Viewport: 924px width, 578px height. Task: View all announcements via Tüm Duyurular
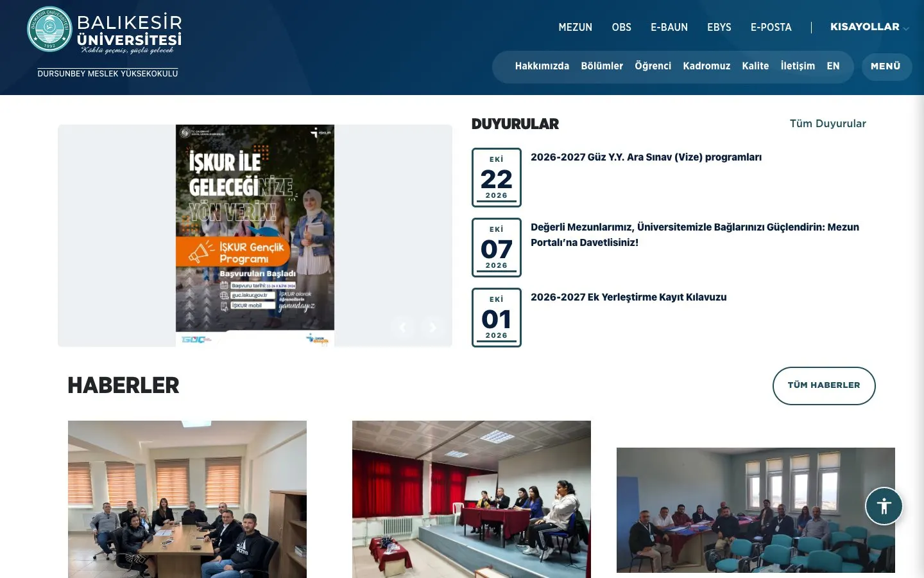[828, 123]
